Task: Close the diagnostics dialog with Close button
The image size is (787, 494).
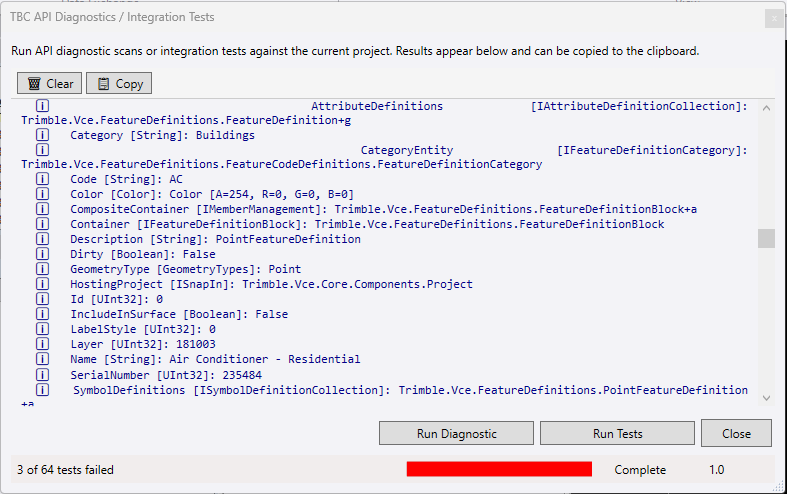Action: tap(736, 433)
